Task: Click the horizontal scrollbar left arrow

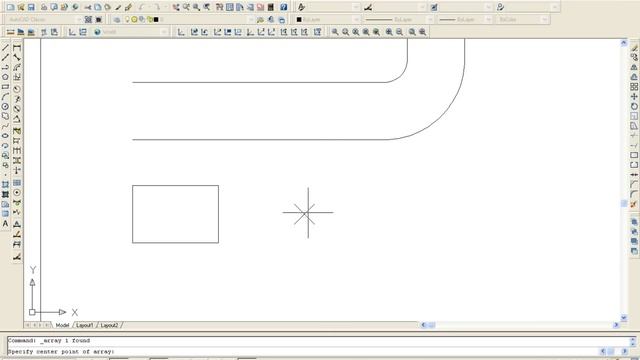Action: coord(424,325)
